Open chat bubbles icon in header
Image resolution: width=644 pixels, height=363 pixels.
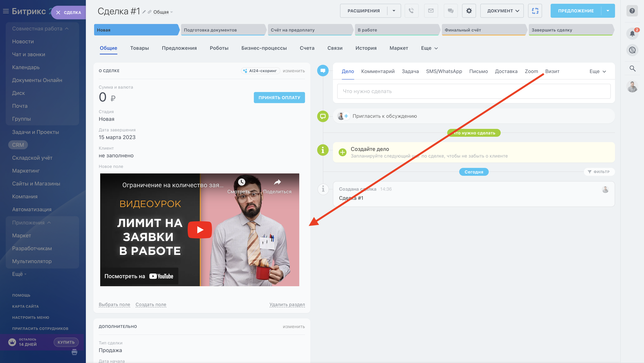coord(450,11)
